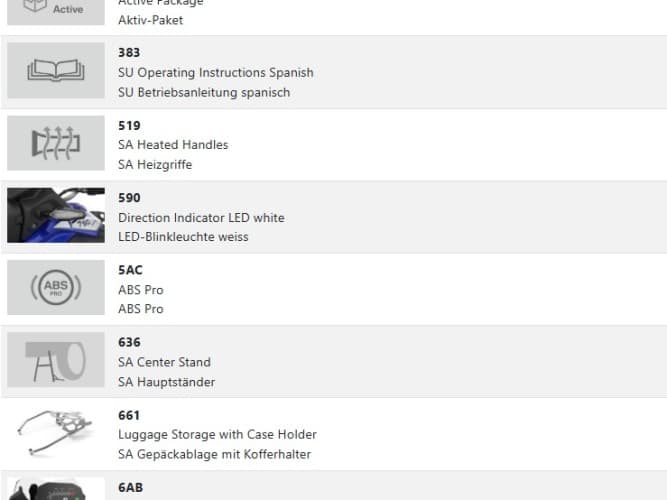Select option code 590

point(129,198)
